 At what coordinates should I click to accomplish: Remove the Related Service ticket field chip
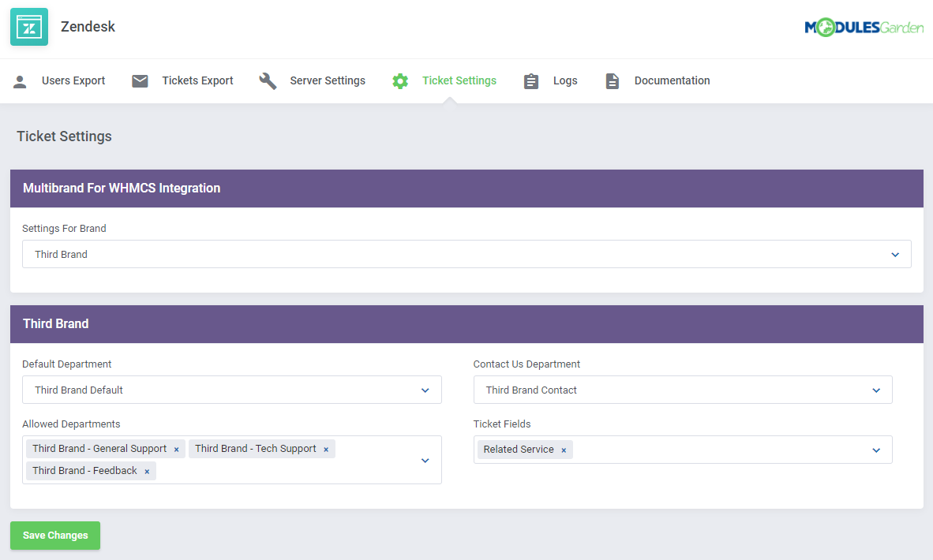564,449
